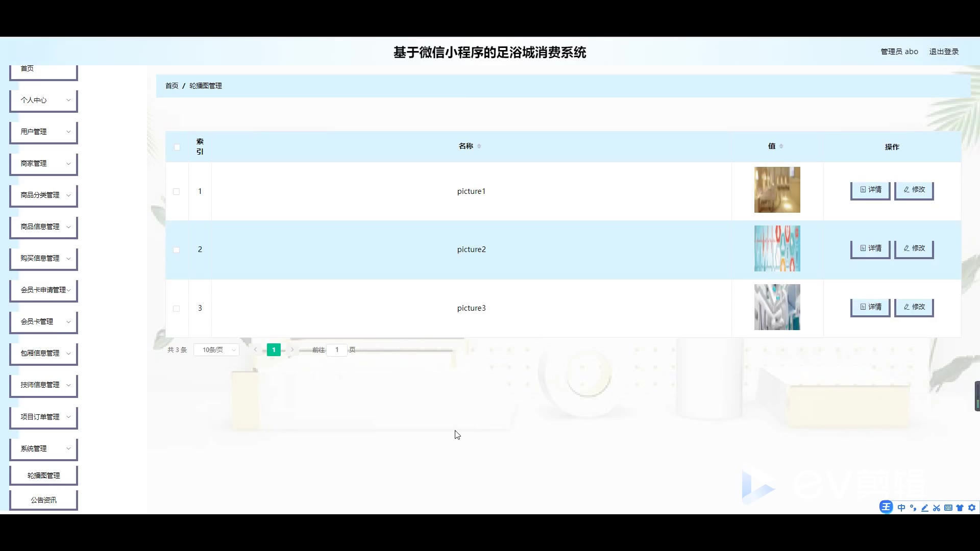Image resolution: width=980 pixels, height=551 pixels.
Task: Click the scissors icon in IME toolbar
Action: pos(936,508)
